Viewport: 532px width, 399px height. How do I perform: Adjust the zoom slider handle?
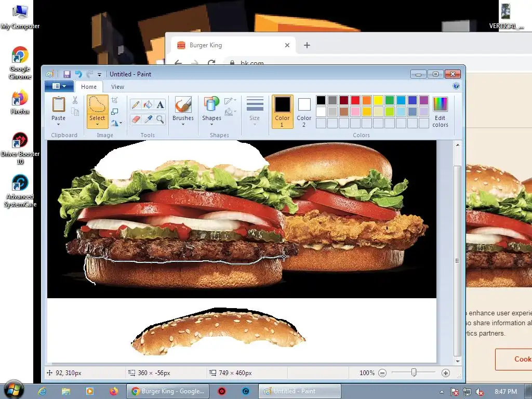[414, 373]
